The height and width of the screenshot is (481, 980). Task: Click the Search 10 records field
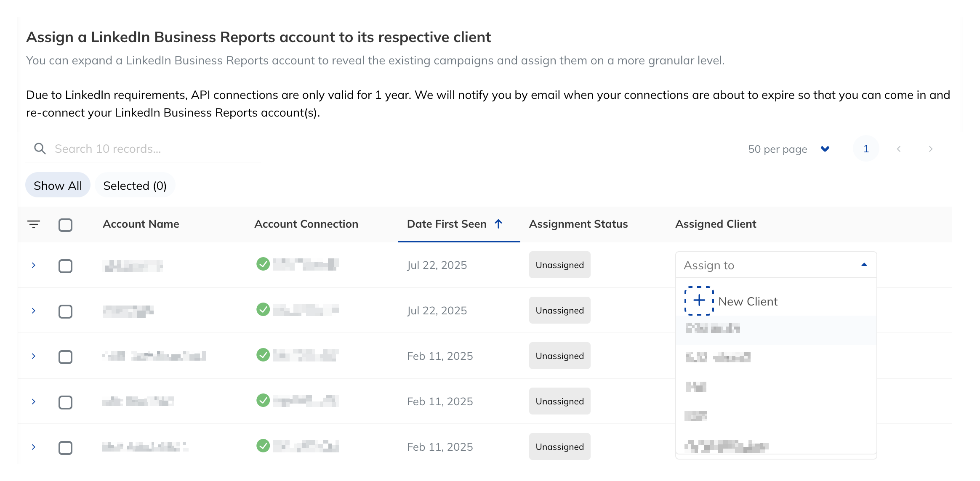pos(143,149)
